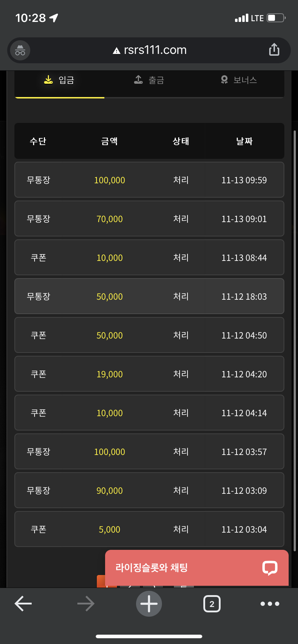The height and width of the screenshot is (644, 298).
Task: Select the 70,000 deposit row dated 11-13 09:01
Action: point(149,218)
